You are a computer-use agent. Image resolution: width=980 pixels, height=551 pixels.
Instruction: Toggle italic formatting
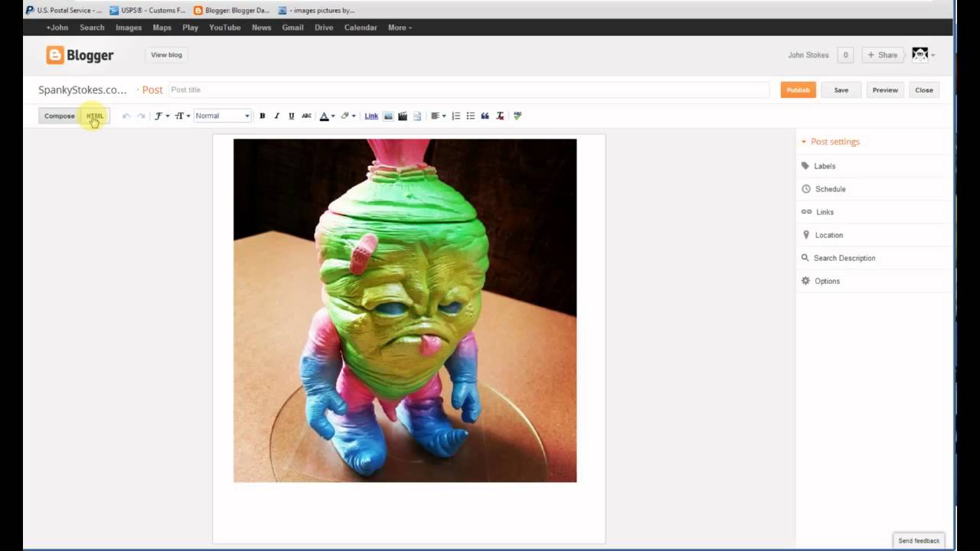(276, 116)
